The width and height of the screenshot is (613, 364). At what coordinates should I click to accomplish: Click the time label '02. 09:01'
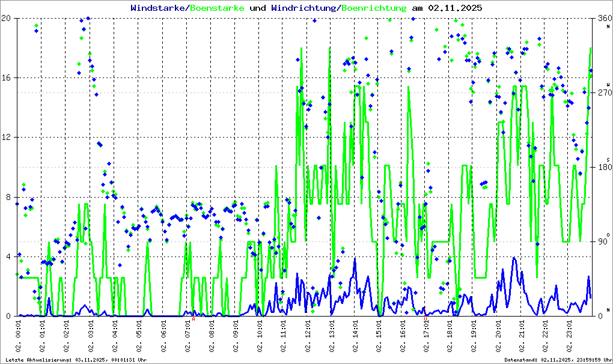[235, 336]
